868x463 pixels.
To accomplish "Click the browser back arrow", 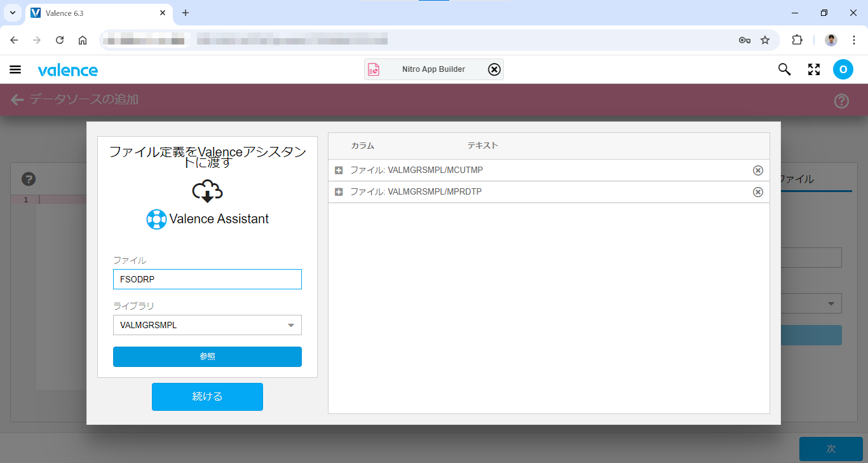I will tap(14, 40).
